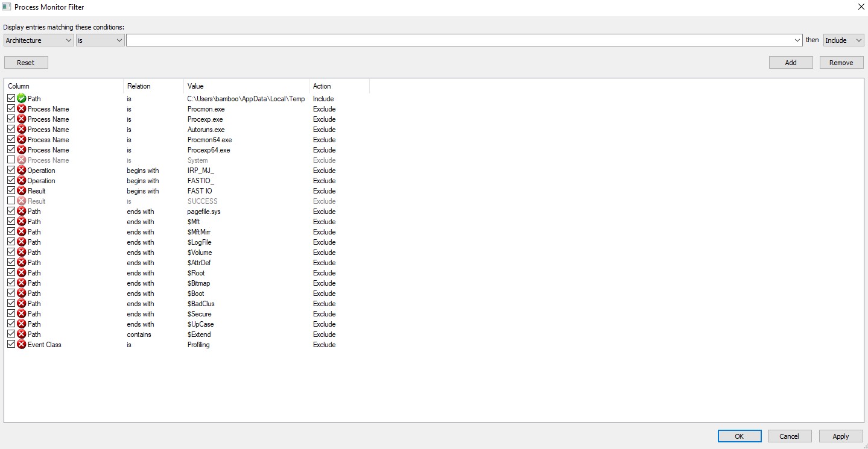Click the exclude icon on the $BadClus row

22,303
